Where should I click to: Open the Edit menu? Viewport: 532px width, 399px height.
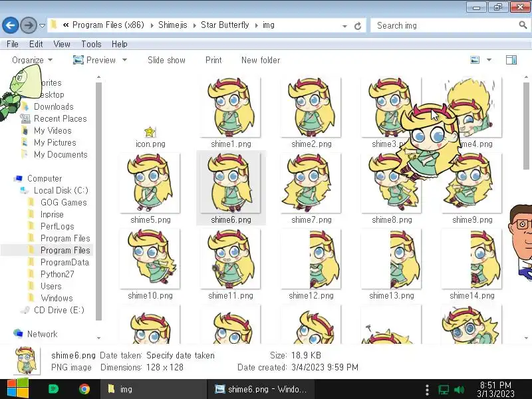pos(36,44)
